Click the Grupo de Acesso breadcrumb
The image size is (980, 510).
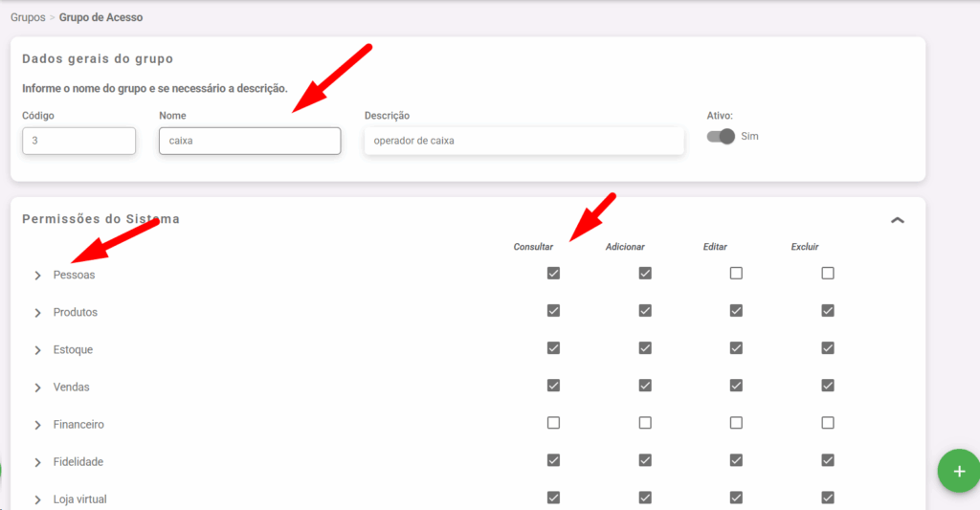click(101, 17)
